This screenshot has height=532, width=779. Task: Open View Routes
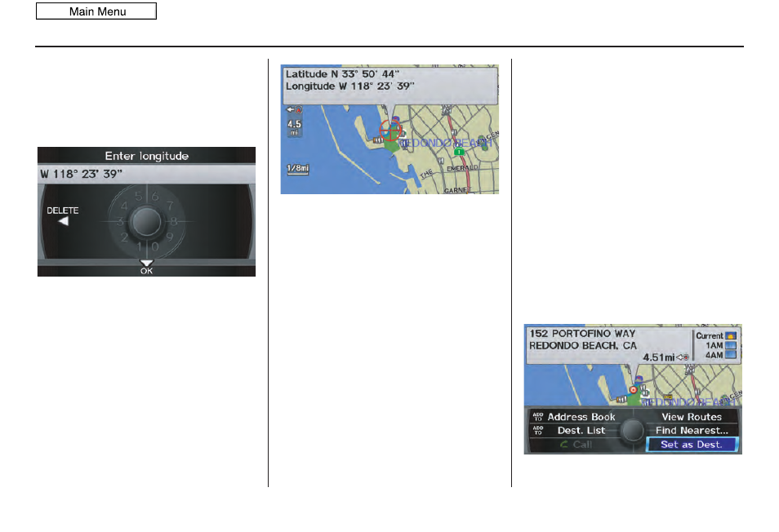[692, 417]
